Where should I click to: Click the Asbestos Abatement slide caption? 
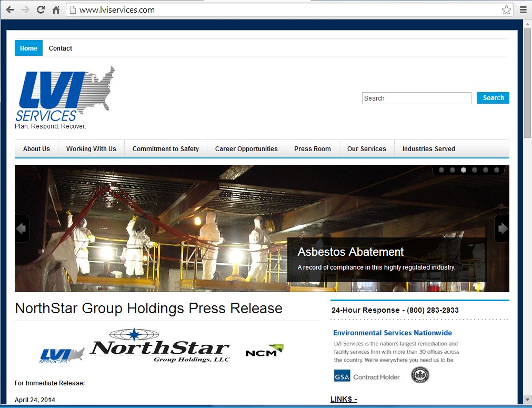[x=387, y=260]
